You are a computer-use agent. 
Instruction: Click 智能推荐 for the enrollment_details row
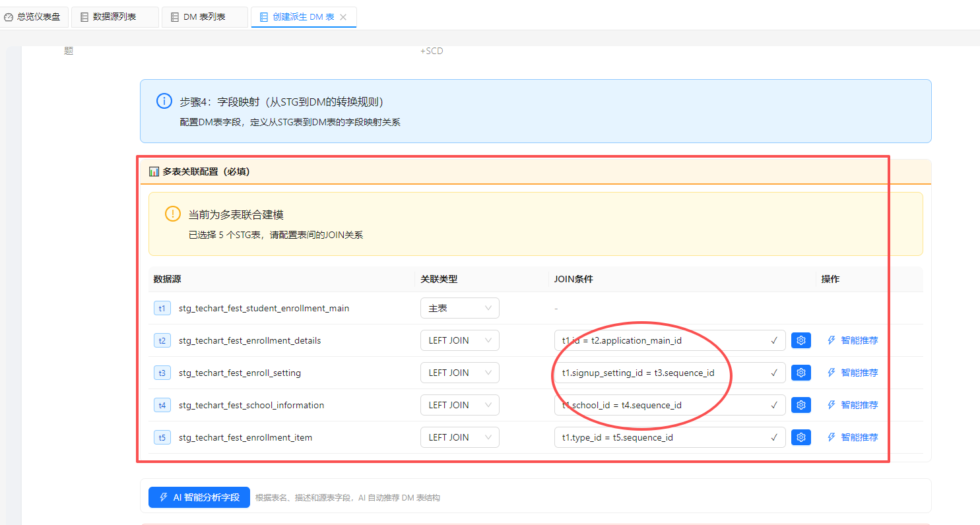click(x=853, y=340)
